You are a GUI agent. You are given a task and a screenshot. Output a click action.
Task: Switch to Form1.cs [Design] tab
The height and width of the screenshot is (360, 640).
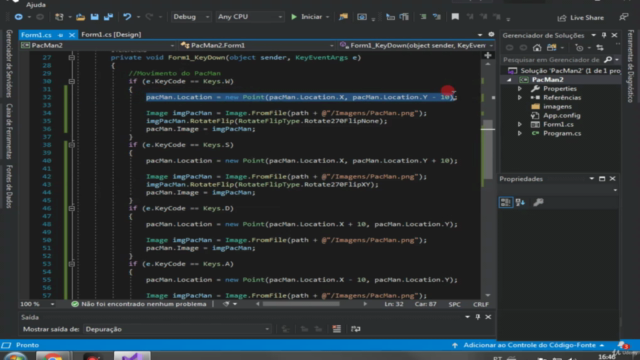[x=111, y=35]
